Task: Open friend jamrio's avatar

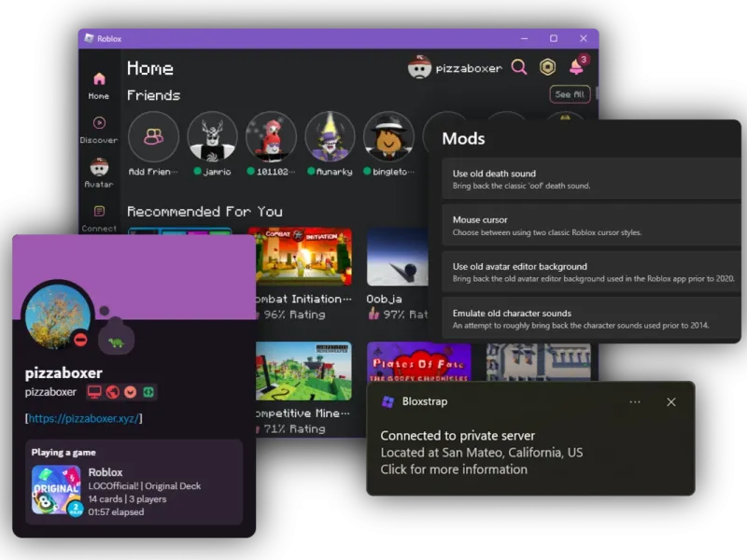Action: pos(212,136)
